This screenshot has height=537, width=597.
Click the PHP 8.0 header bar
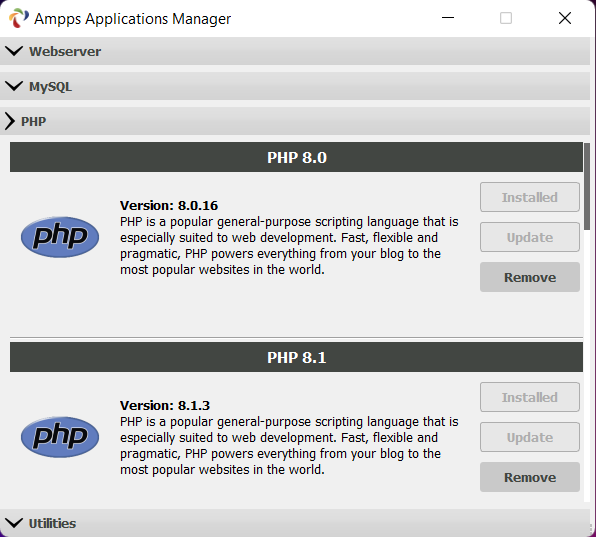pos(296,157)
